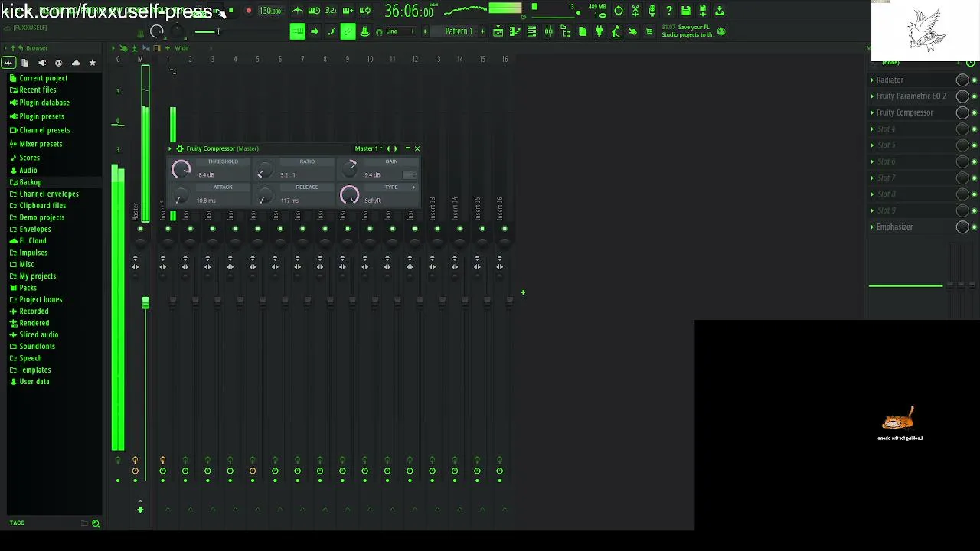Mute Insert 14 track LED
The height and width of the screenshot is (551, 980).
pos(459,229)
